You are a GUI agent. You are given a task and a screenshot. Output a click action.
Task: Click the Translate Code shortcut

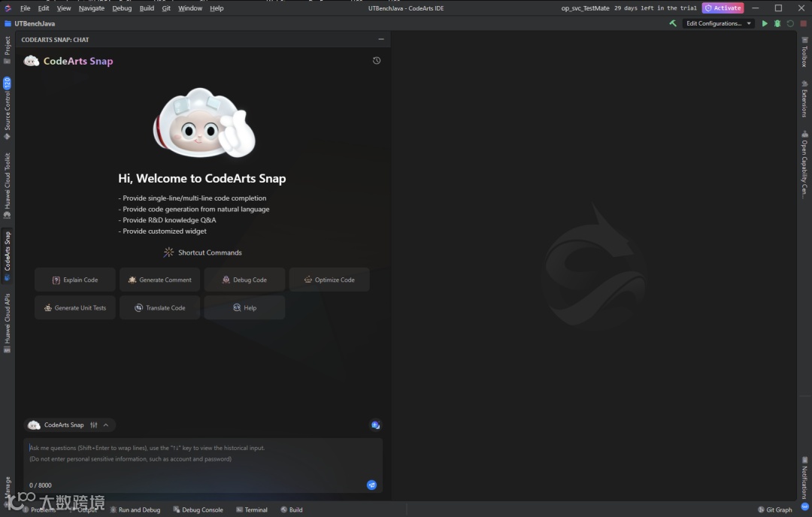coord(159,307)
